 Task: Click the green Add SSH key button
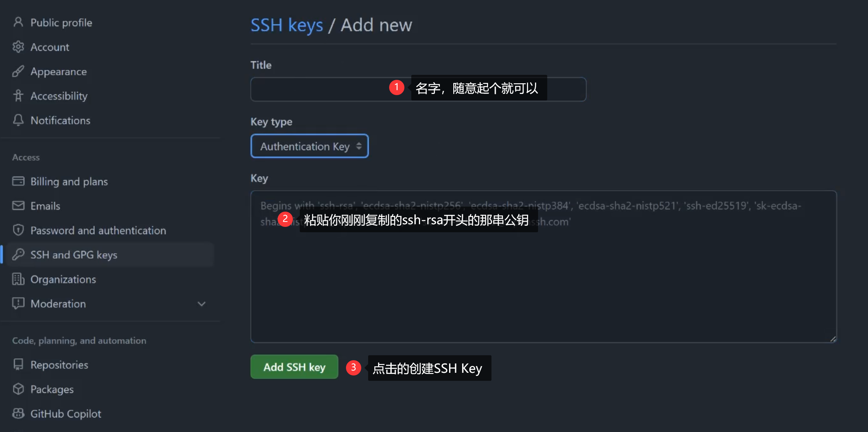pyautogui.click(x=294, y=367)
